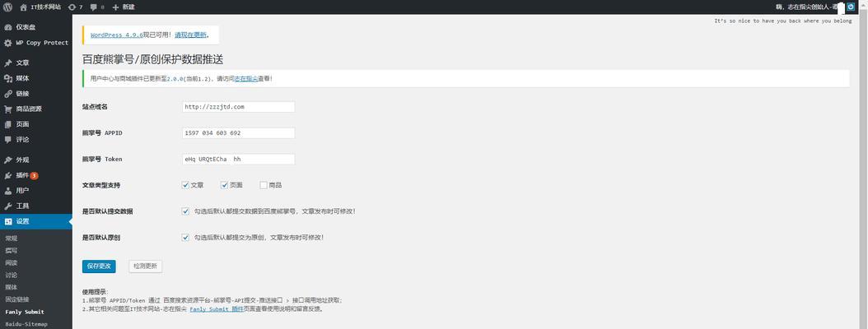The image size is (868, 329).
Task: Click the 媒体 media icon in main sidebar
Action: pos(7,78)
